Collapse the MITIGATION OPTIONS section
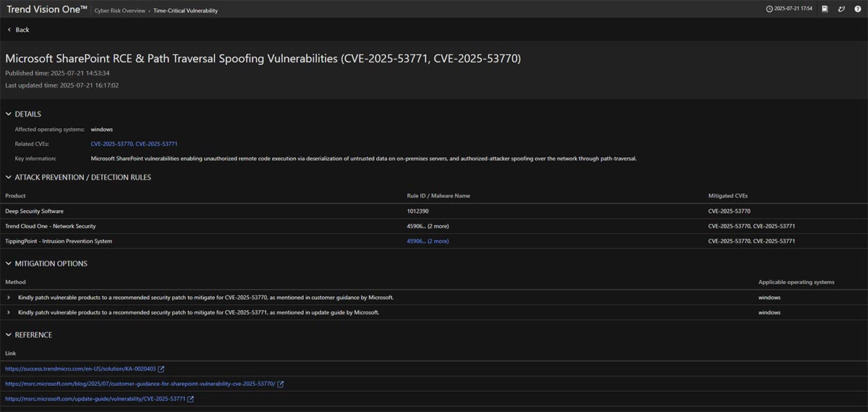 9,264
